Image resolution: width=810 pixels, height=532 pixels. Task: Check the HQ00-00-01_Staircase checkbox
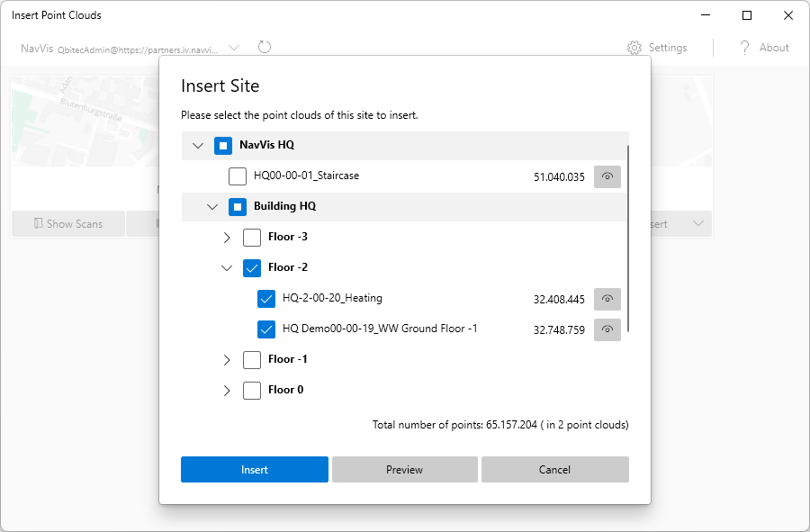[238, 176]
